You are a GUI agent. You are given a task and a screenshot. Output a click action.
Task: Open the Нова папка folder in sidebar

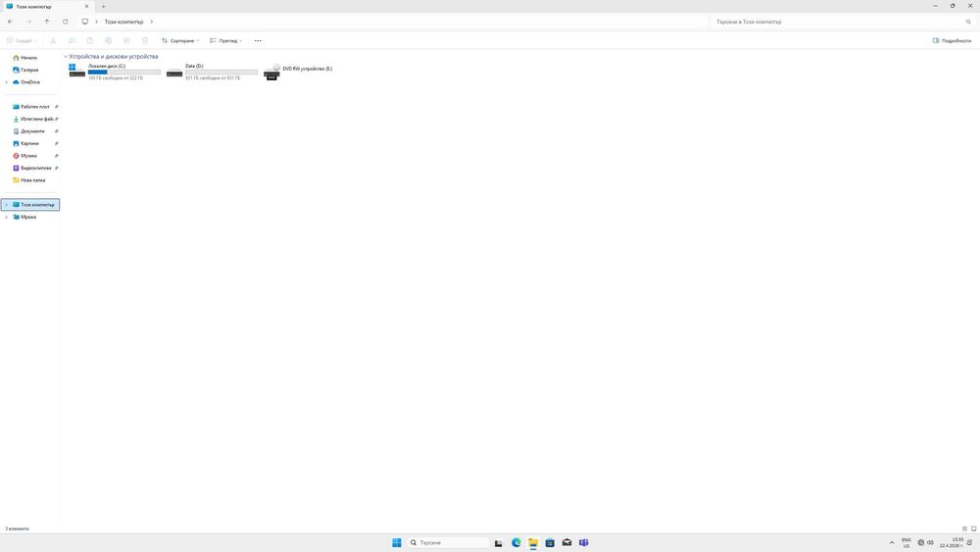33,180
